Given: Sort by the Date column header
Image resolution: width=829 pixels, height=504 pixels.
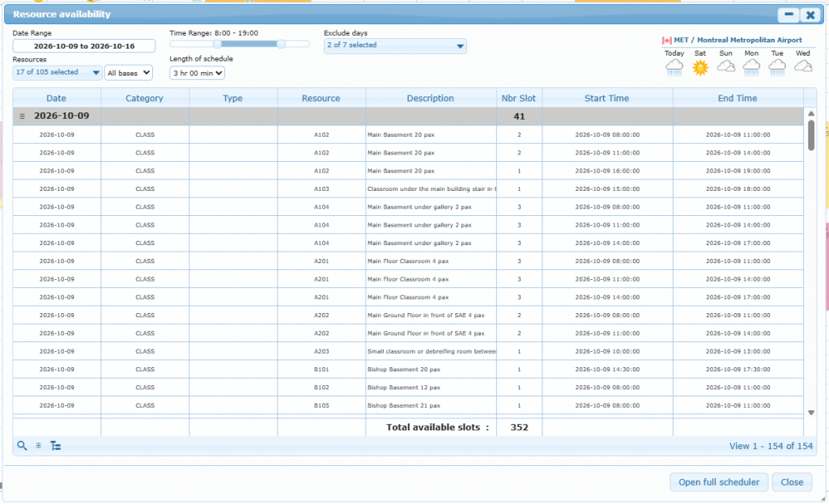Looking at the screenshot, I should pyautogui.click(x=56, y=98).
